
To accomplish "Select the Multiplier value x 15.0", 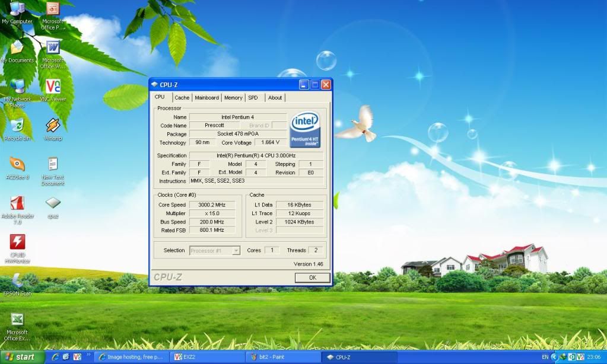I will point(212,213).
